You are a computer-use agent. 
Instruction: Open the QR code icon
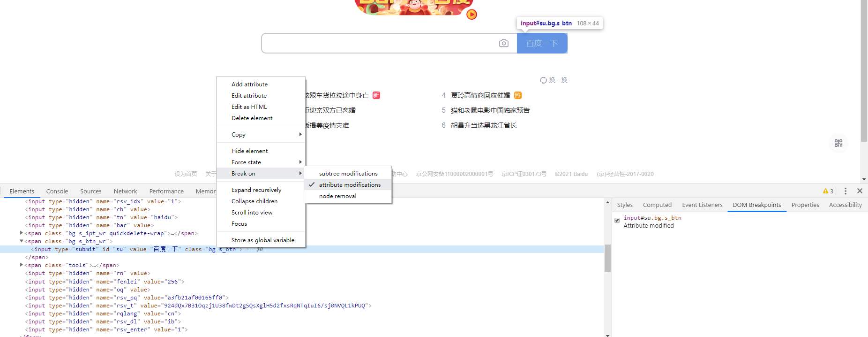click(838, 143)
